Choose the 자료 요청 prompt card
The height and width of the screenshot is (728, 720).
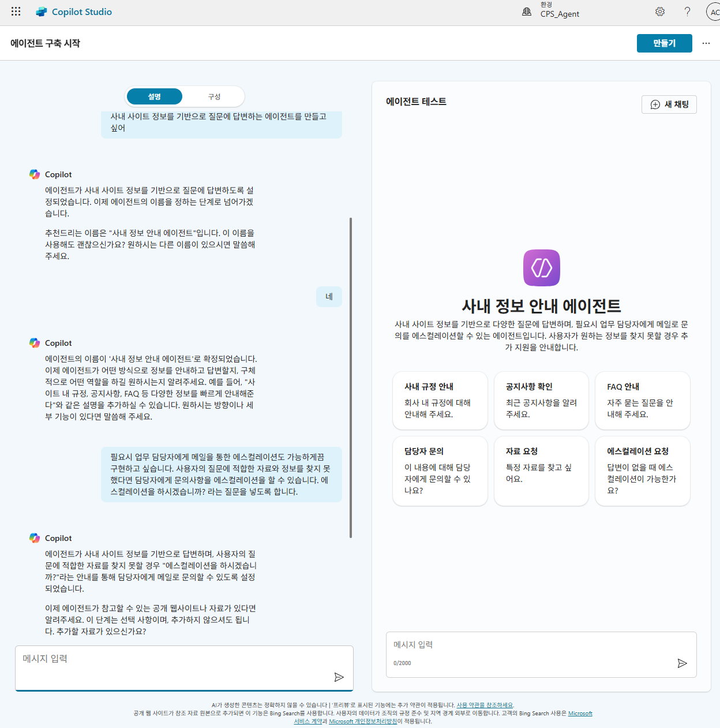[541, 471]
